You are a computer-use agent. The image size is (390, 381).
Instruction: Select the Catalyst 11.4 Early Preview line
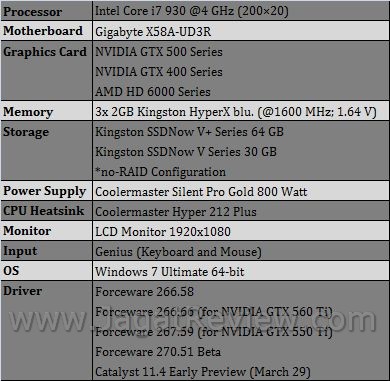pos(203,372)
